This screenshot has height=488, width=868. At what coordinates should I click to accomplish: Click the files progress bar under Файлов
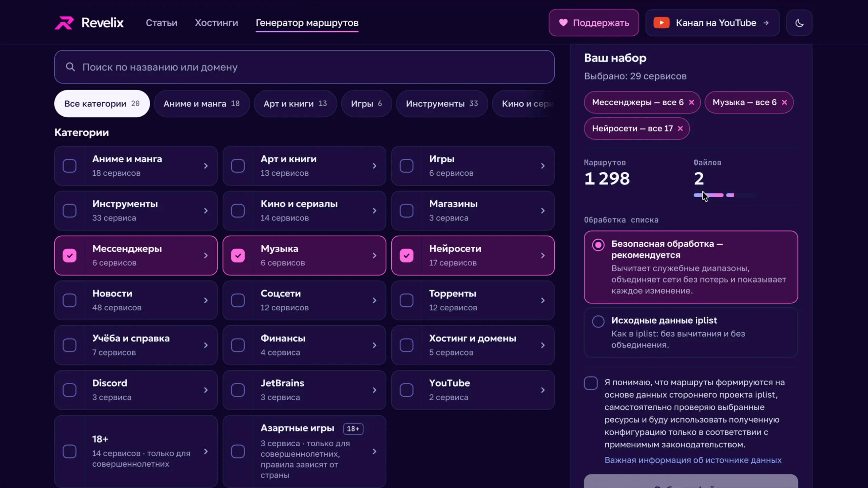point(725,195)
